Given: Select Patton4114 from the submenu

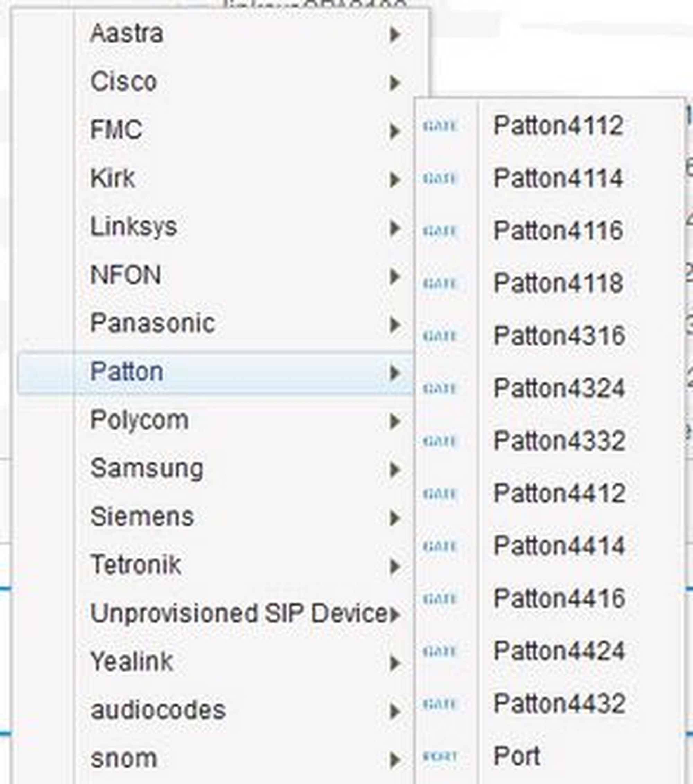Looking at the screenshot, I should click(558, 179).
